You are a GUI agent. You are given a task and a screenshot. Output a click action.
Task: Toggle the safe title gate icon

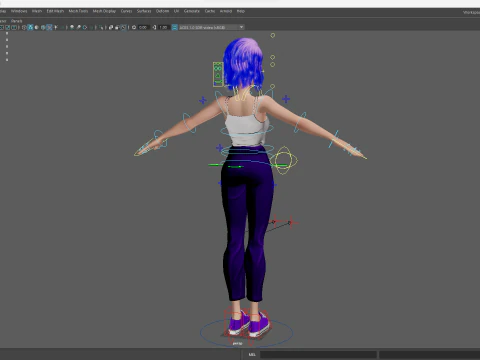coord(14,27)
